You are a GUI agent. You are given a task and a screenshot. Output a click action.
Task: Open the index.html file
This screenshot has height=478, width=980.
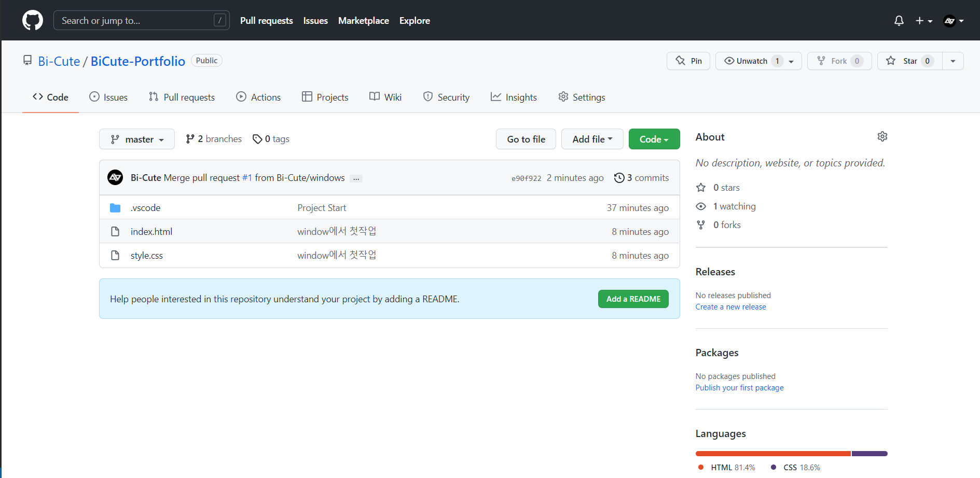151,232
